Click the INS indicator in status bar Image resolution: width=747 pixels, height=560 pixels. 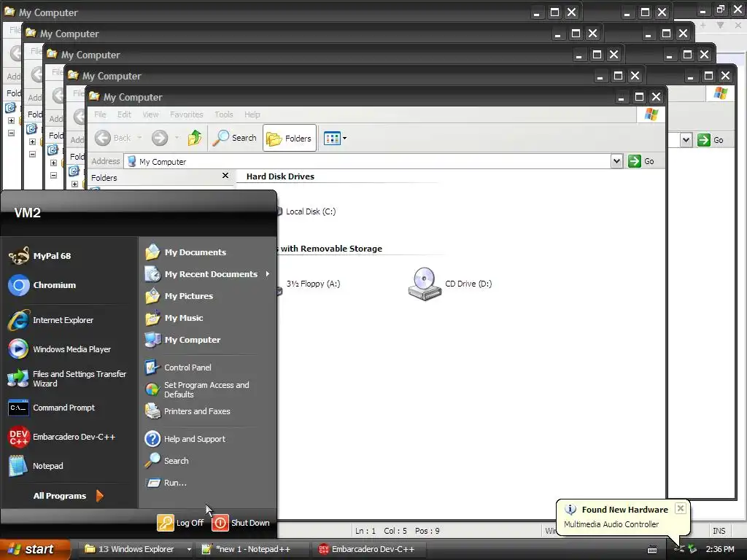(x=719, y=531)
